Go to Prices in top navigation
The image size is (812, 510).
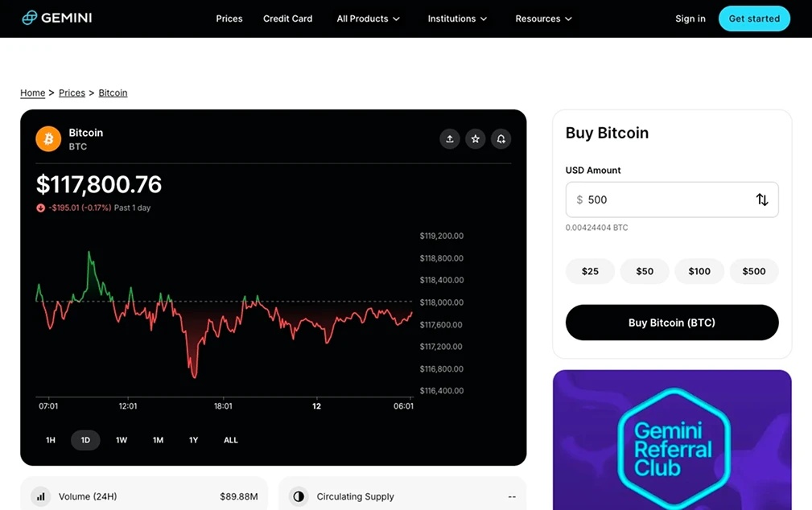[x=229, y=19]
